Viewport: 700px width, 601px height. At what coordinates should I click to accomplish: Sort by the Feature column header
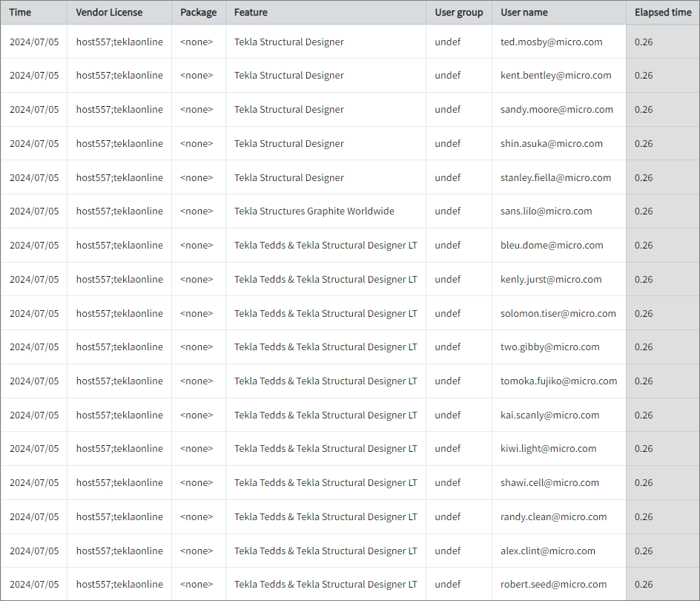tap(252, 12)
